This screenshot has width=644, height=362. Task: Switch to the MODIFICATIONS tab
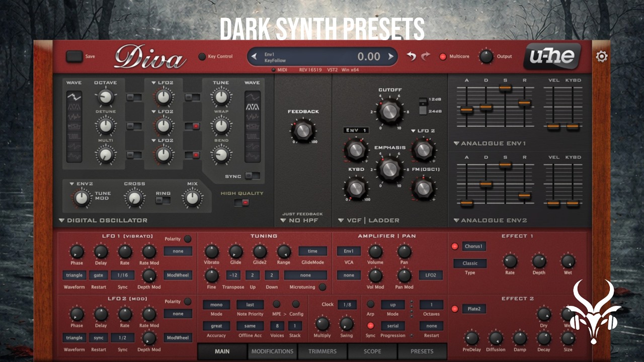coord(272,351)
